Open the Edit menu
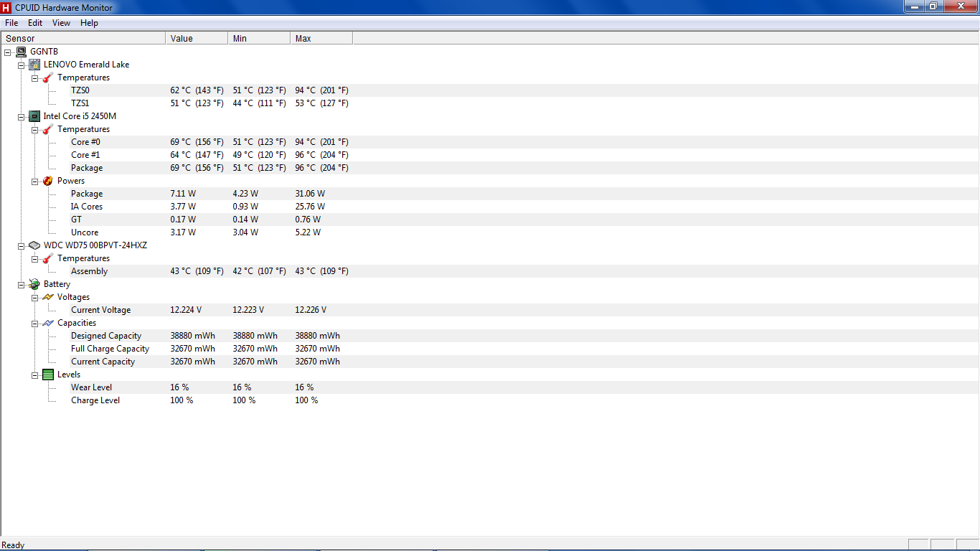Screen dimensions: 980x551 (x=35, y=23)
